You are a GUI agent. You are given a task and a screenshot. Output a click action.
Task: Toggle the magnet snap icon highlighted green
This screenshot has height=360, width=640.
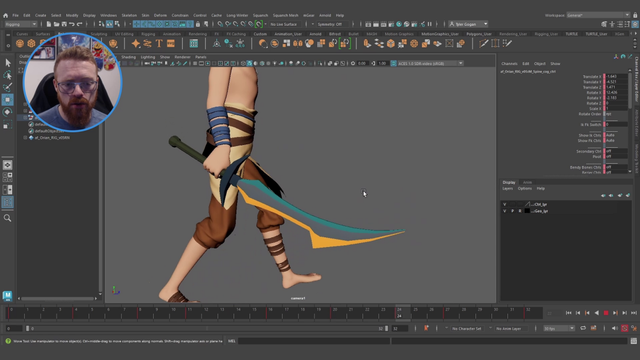(x=259, y=24)
